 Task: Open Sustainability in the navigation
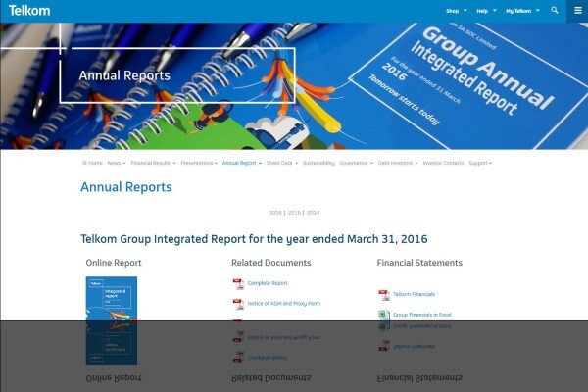tap(318, 163)
